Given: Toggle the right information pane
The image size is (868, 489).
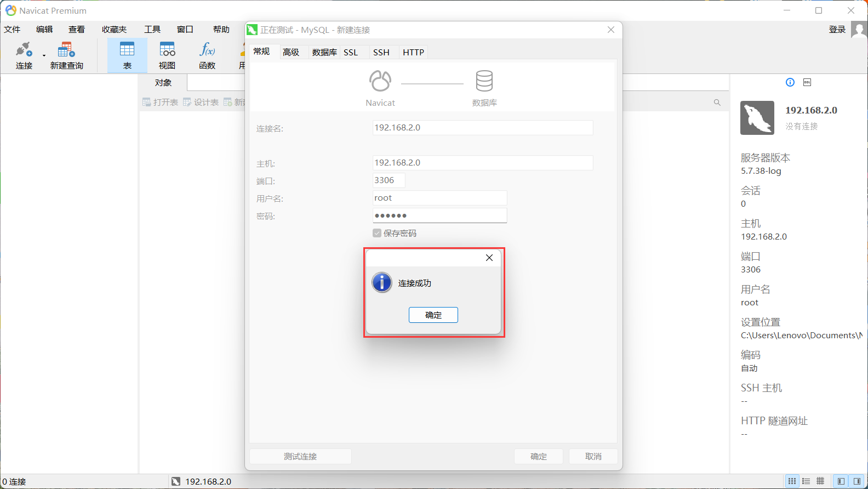Looking at the screenshot, I should pyautogui.click(x=856, y=481).
